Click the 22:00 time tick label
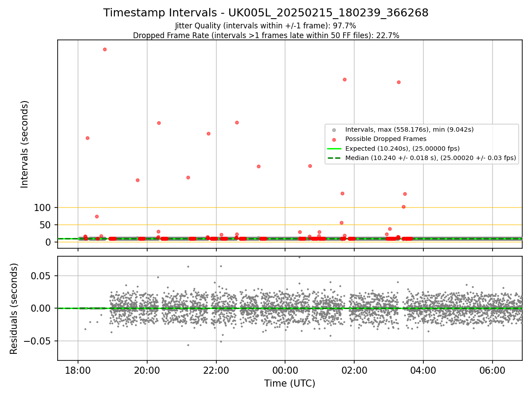Image resolution: width=532 pixels, height=399 pixels. pyautogui.click(x=216, y=370)
